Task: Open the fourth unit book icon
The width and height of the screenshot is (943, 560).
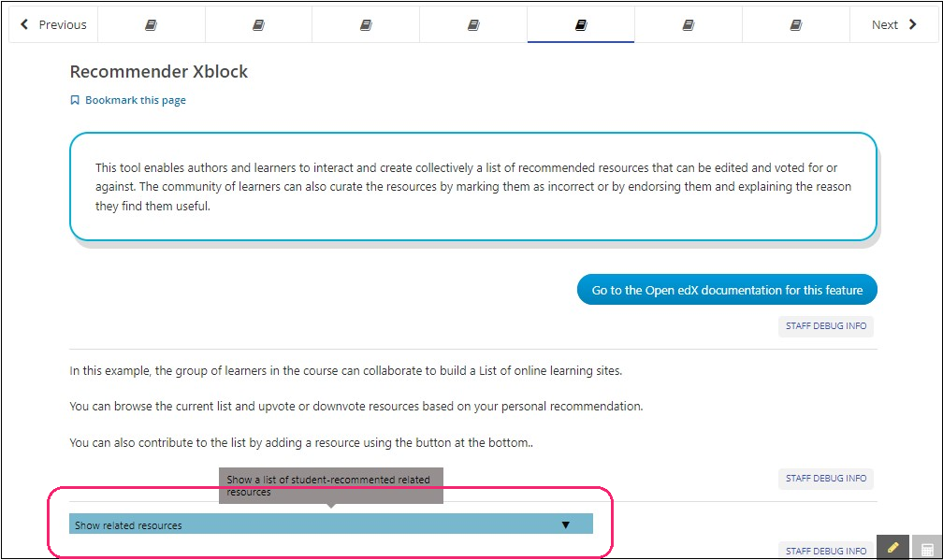Action: [473, 25]
